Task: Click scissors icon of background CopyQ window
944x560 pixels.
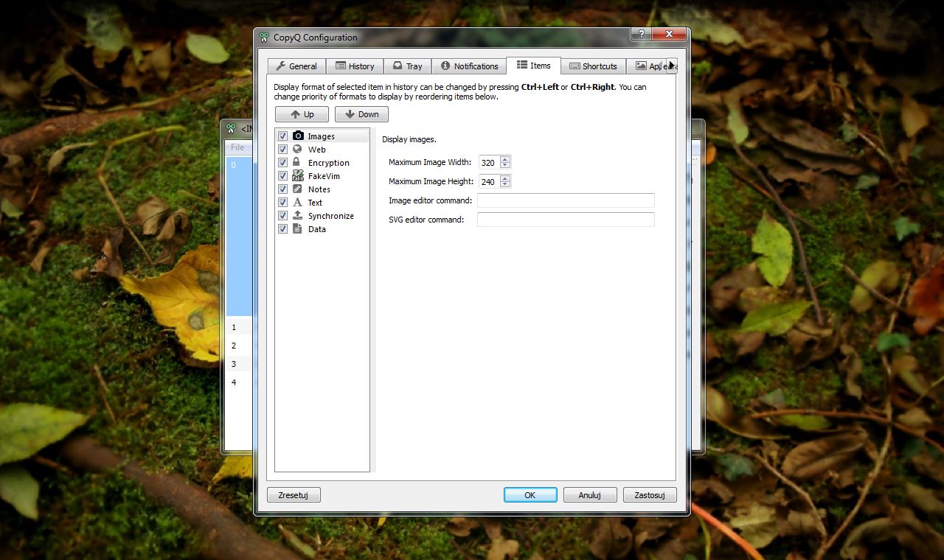Action: point(231,128)
